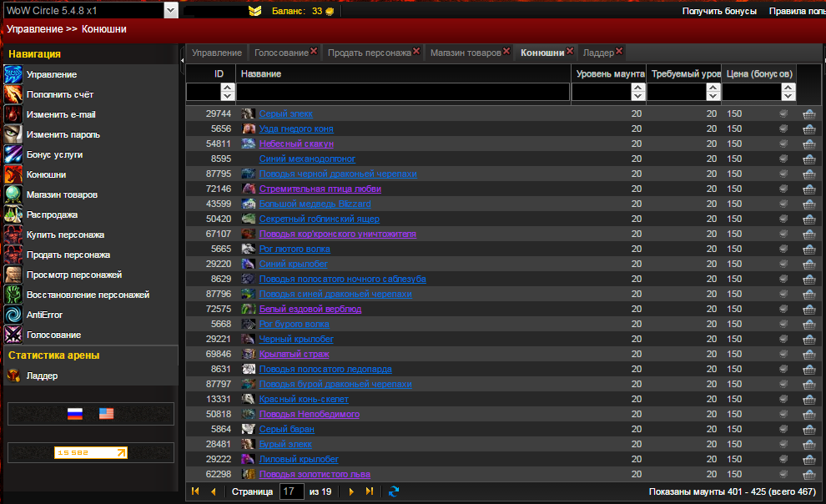
Task: Open Магазин товаров from the navigation sidebar
Action: tap(62, 194)
